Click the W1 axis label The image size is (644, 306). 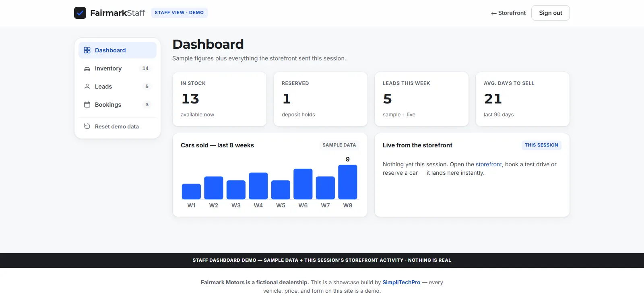(191, 205)
